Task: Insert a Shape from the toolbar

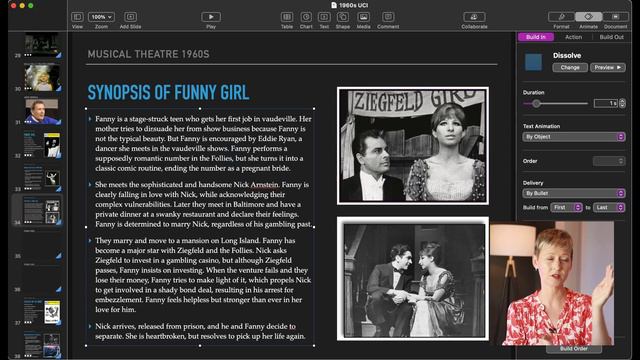Action: (343, 17)
